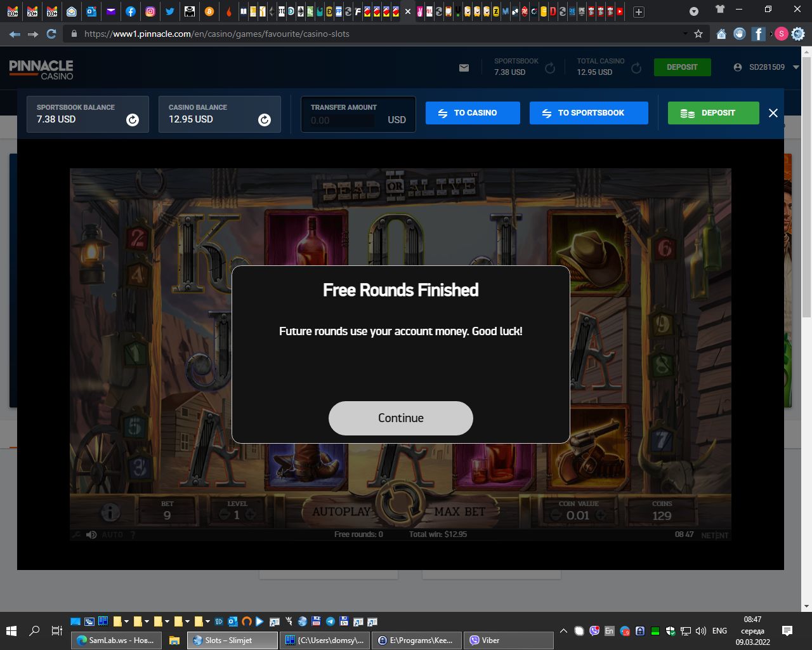This screenshot has width=812, height=650.
Task: Switch to the first Gmail pinned tab
Action: (13, 11)
